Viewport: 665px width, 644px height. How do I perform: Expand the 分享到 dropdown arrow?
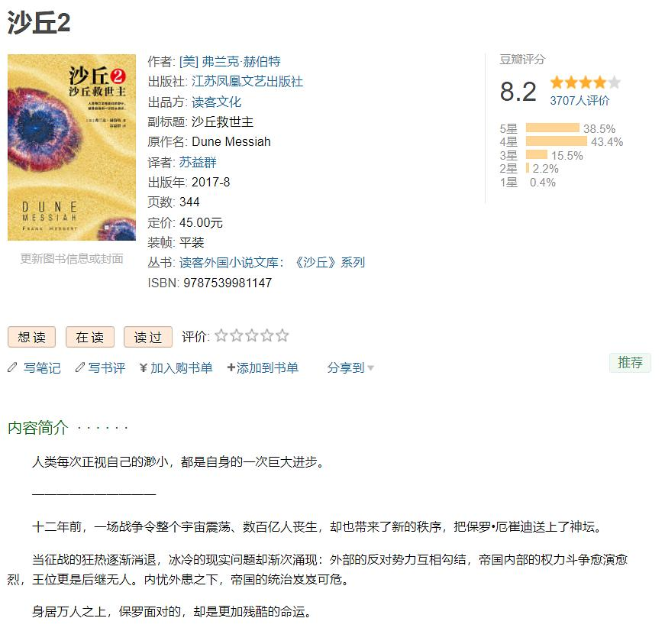[x=370, y=367]
